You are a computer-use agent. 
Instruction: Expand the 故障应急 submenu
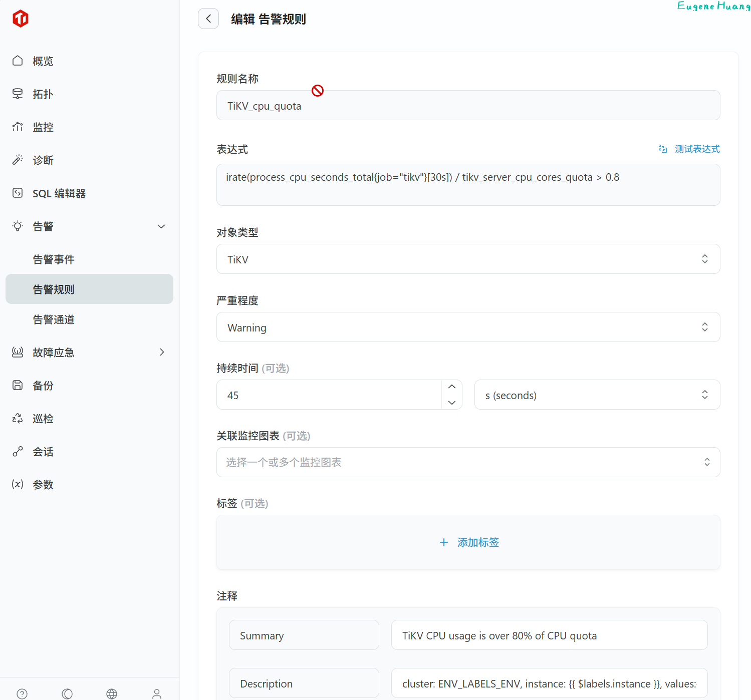coord(161,353)
